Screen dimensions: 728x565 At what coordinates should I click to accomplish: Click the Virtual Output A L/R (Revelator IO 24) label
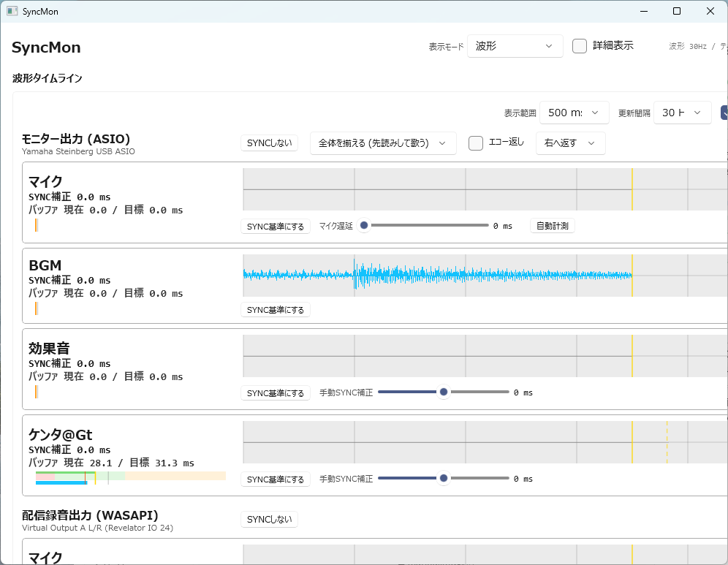pyautogui.click(x=97, y=528)
